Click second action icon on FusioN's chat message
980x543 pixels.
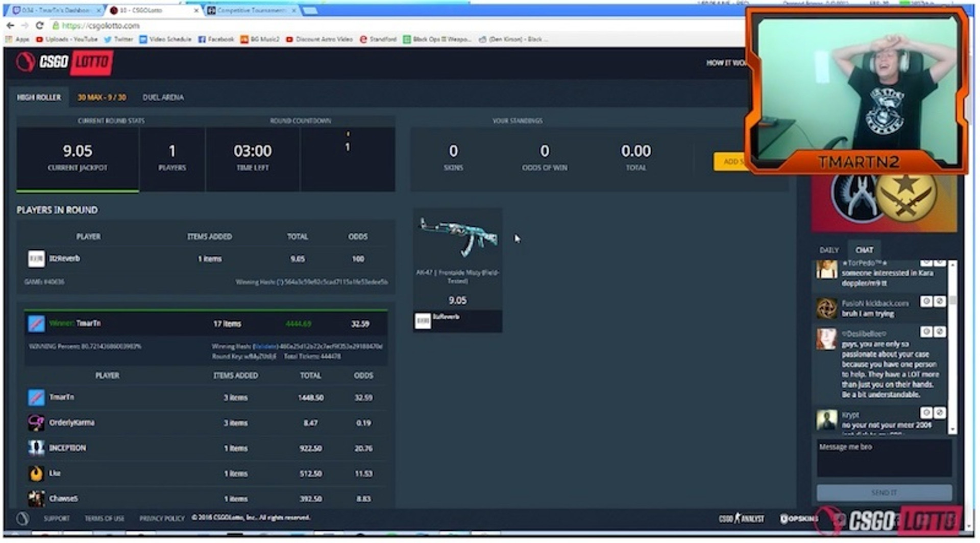939,301
